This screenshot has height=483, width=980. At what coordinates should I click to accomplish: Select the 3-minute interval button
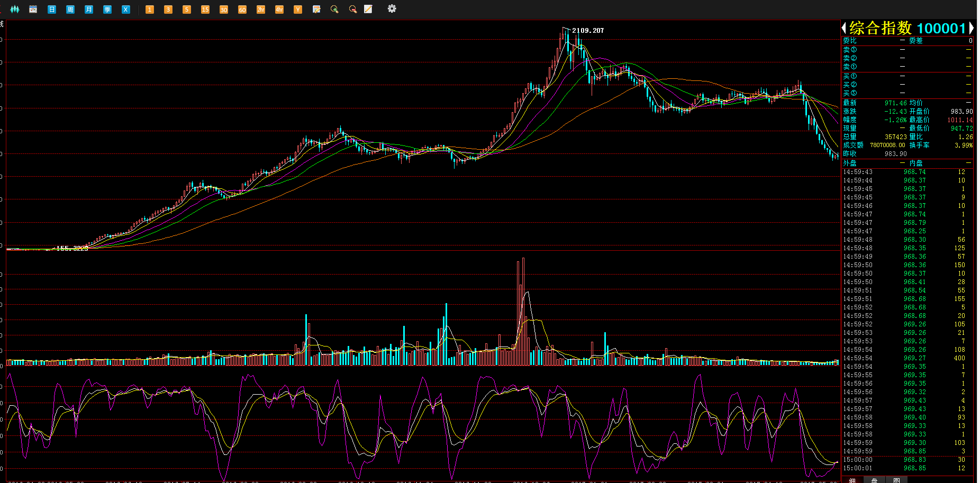(168, 10)
